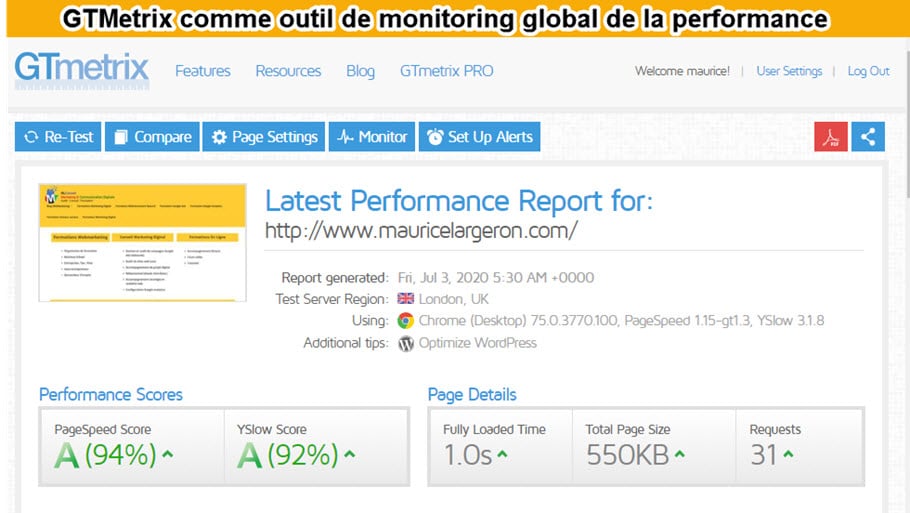Click the PageSpeed score up arrow
Viewport: 910px width, 513px height.
pyautogui.click(x=168, y=454)
